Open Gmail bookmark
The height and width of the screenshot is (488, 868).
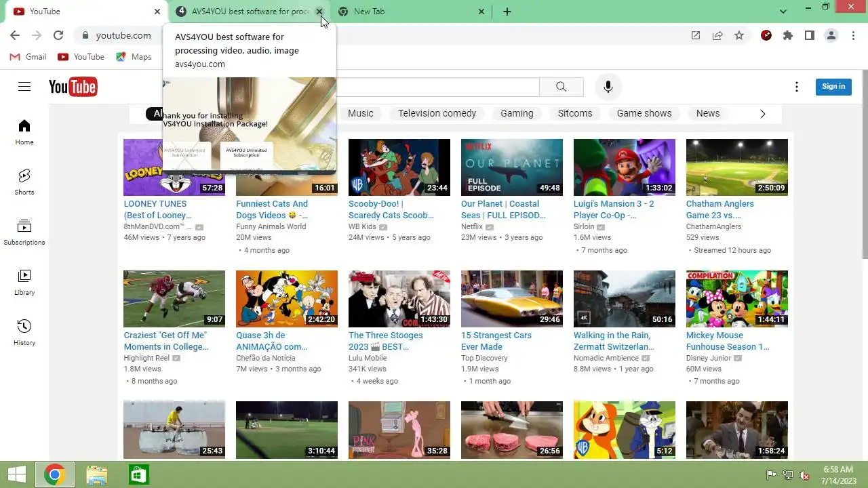(x=28, y=57)
